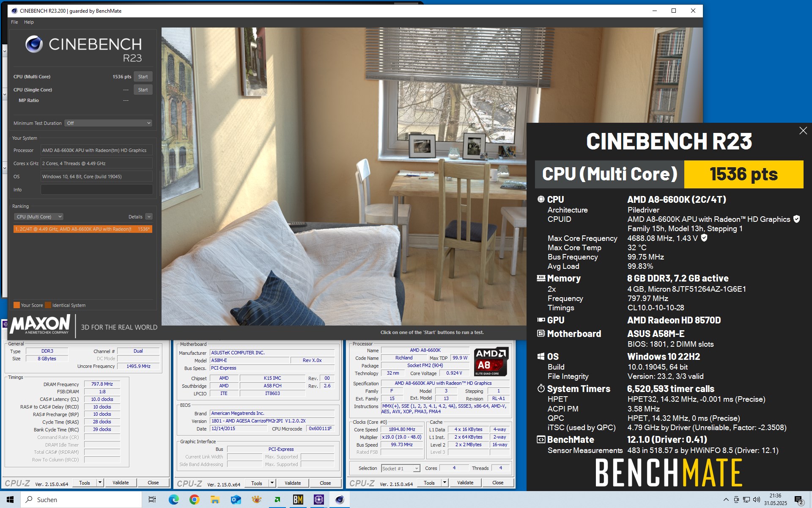Click Validate in the left CPU-Z window
This screenshot has height=508, width=812.
click(x=121, y=483)
